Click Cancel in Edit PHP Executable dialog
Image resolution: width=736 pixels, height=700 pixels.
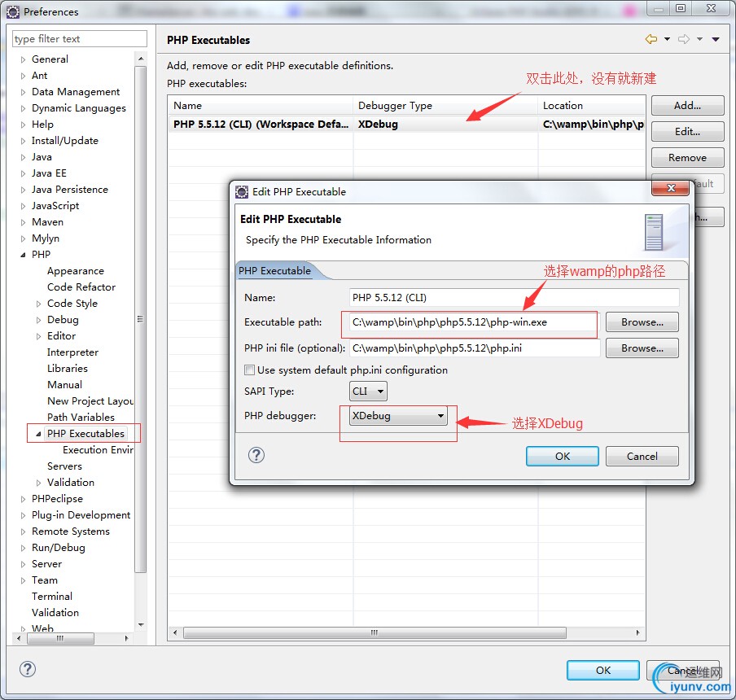[642, 457]
